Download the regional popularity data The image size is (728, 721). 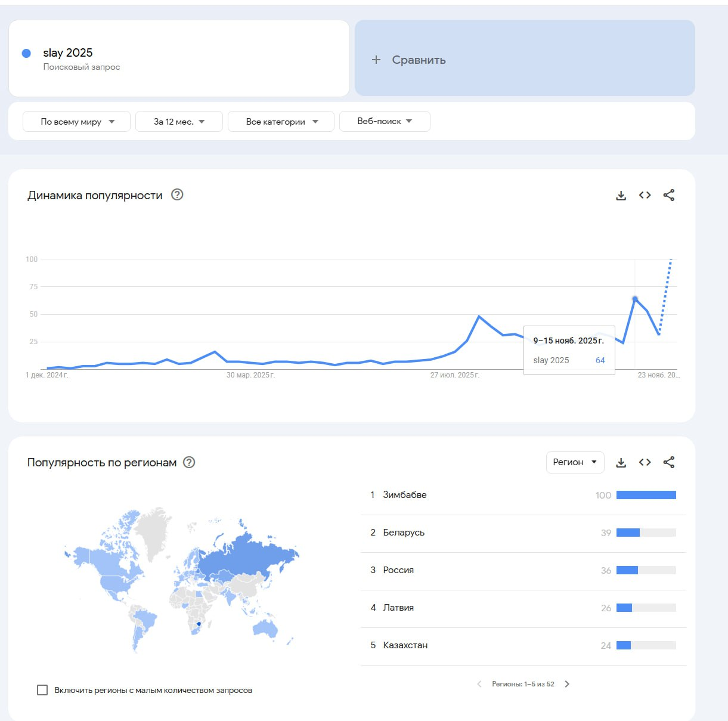point(621,463)
